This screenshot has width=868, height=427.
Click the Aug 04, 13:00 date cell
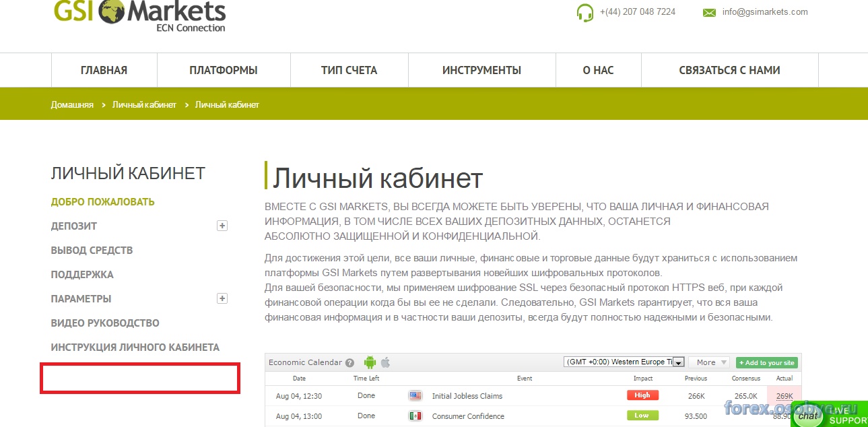299,416
